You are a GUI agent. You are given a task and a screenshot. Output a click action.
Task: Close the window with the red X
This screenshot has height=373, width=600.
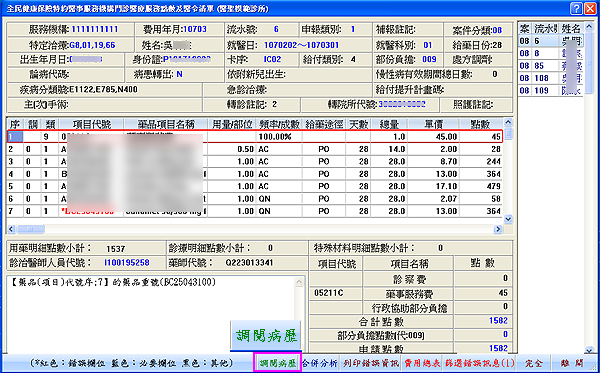tap(590, 8)
